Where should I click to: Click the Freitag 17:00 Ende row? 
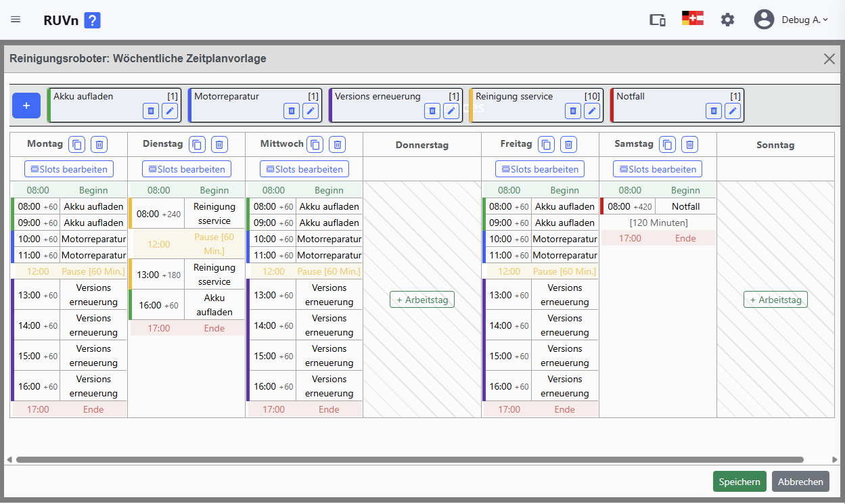(x=540, y=409)
